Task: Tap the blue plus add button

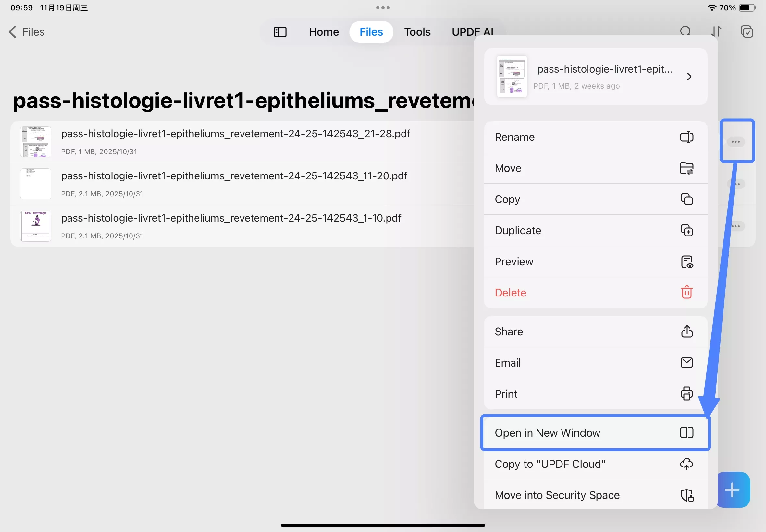Action: pyautogui.click(x=732, y=490)
